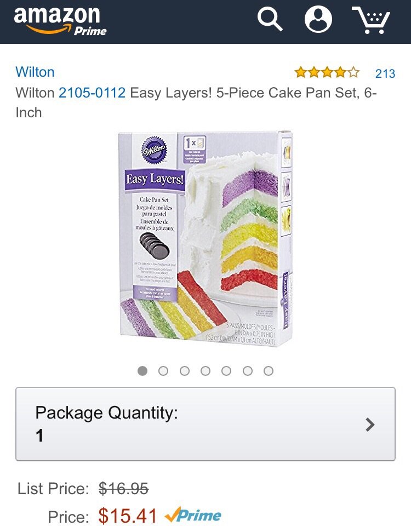Select the second image carousel dot
Viewport: 411px width, 532px height.
163,371
